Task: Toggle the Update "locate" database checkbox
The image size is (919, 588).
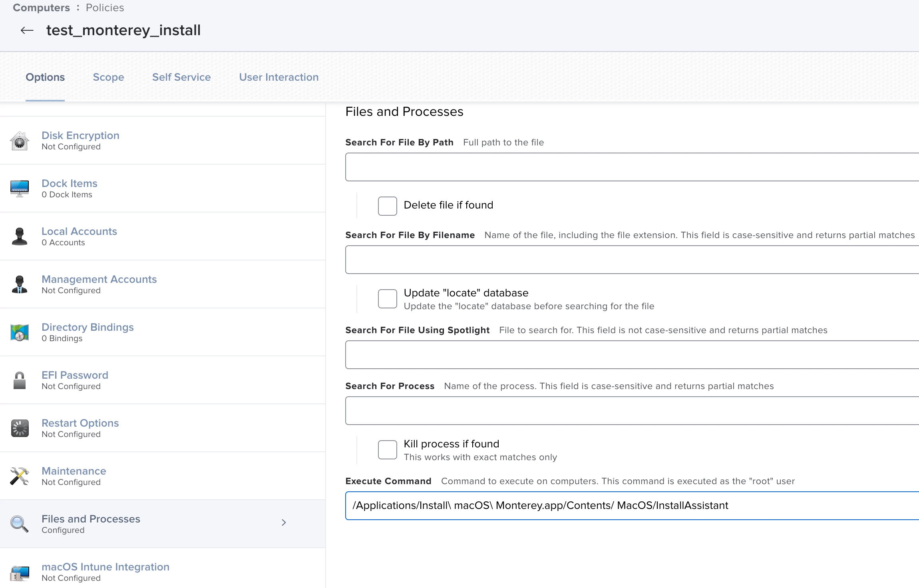Action: (388, 299)
